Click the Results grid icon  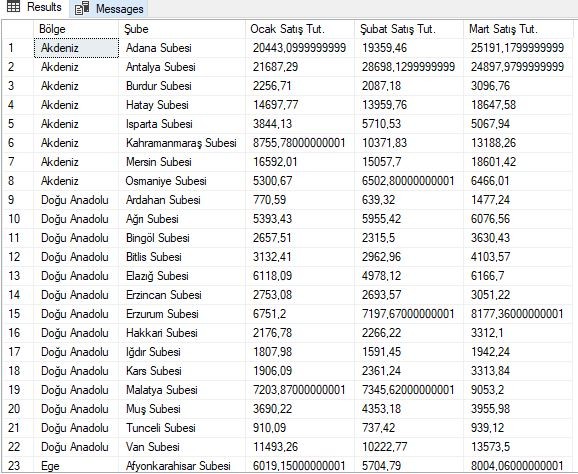coord(14,6)
